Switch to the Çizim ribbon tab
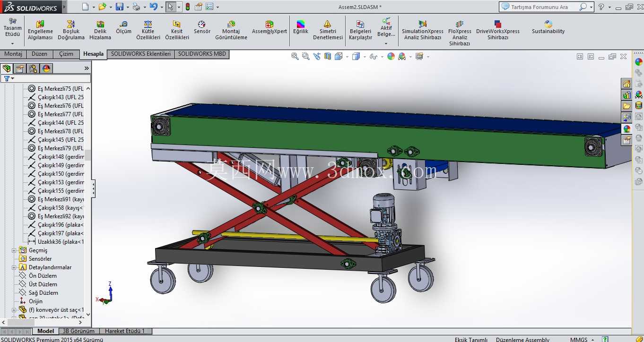Screen dimensions: 644x342 [66, 54]
